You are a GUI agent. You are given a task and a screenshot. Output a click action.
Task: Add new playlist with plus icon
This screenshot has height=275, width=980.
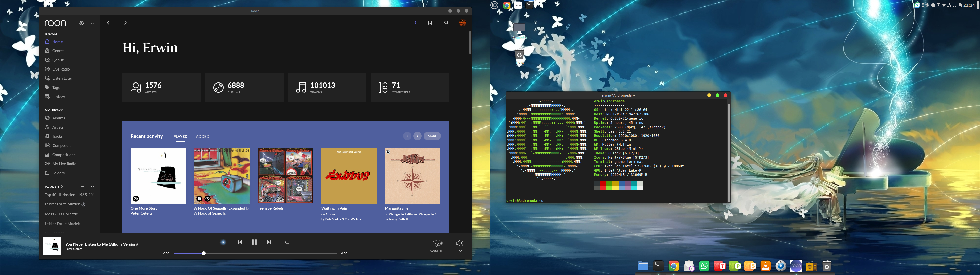pyautogui.click(x=83, y=186)
